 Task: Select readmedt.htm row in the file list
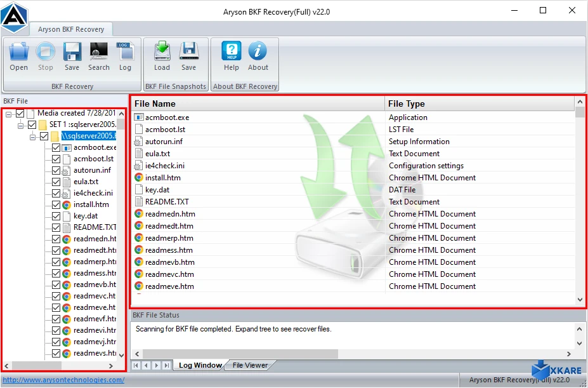pos(353,225)
